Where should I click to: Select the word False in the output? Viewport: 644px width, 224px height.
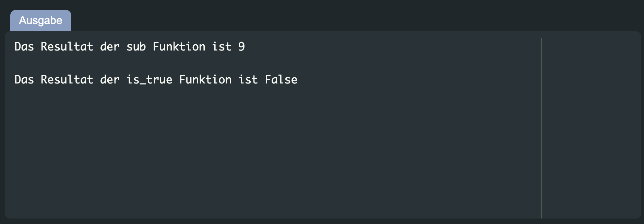[281, 79]
